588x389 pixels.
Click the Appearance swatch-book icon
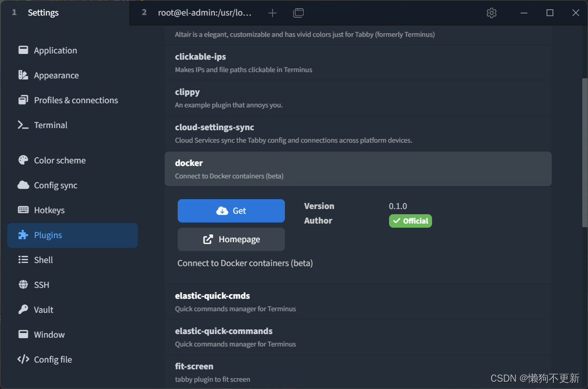[x=23, y=75]
